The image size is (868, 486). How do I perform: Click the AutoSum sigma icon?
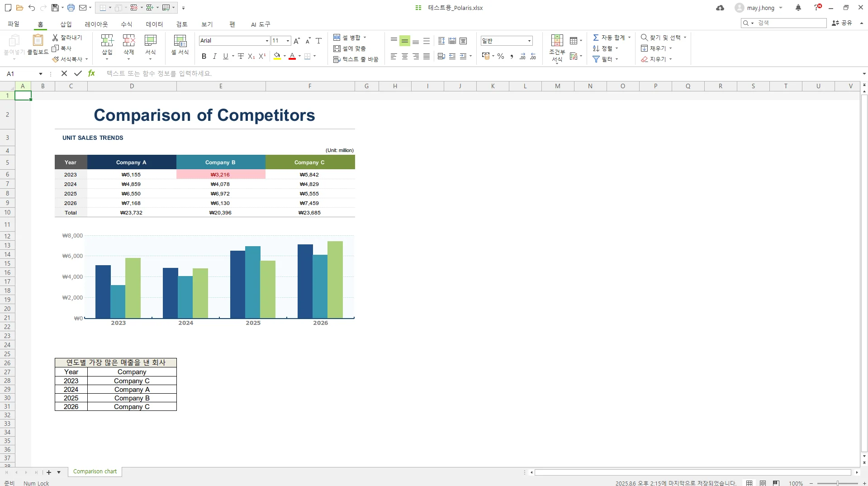[596, 38]
